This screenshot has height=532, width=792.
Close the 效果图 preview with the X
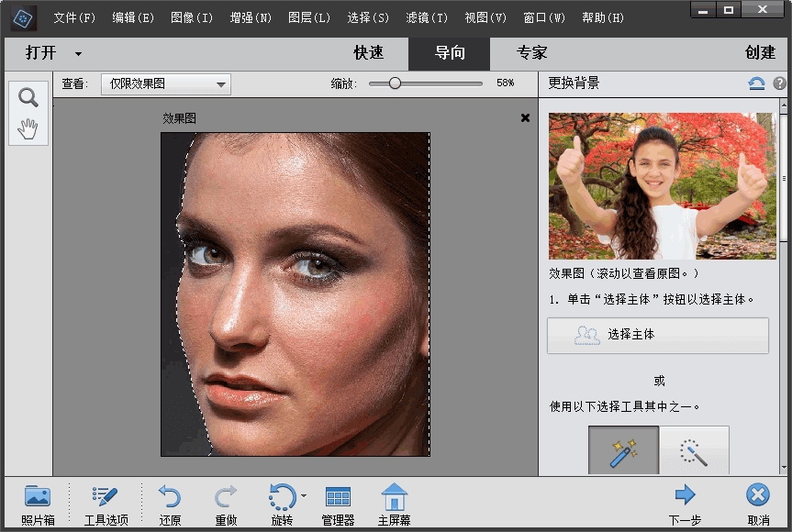click(524, 117)
